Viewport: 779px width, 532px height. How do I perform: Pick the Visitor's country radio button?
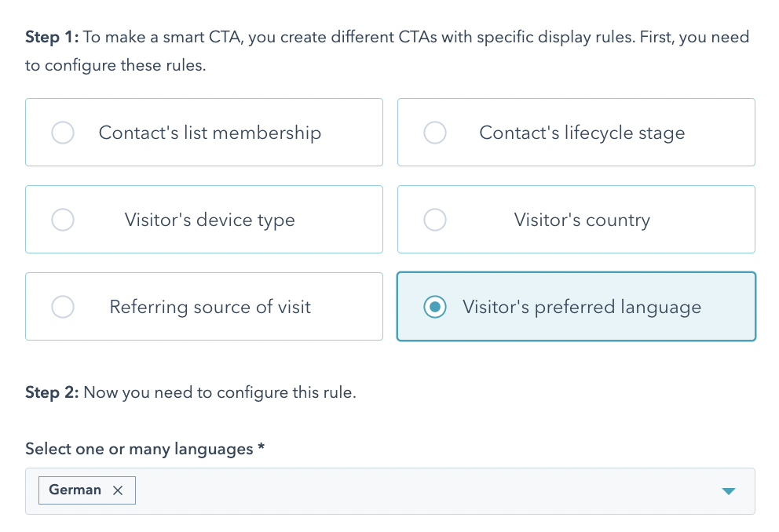click(x=435, y=220)
